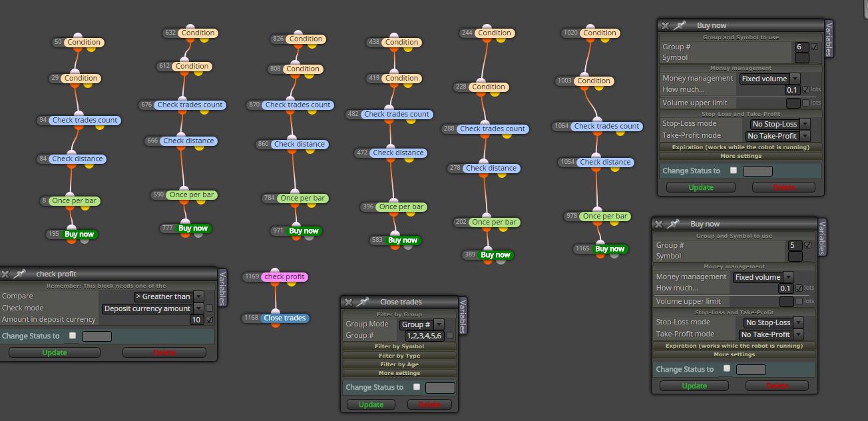Enable Change Status to checkbox in Close trades panel
This screenshot has height=421, width=868.
click(x=417, y=386)
